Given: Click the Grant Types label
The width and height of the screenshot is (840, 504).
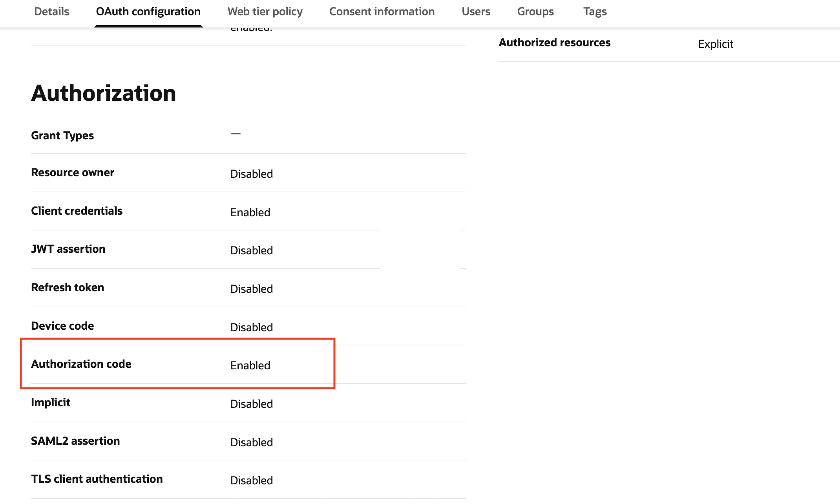Looking at the screenshot, I should [x=62, y=135].
